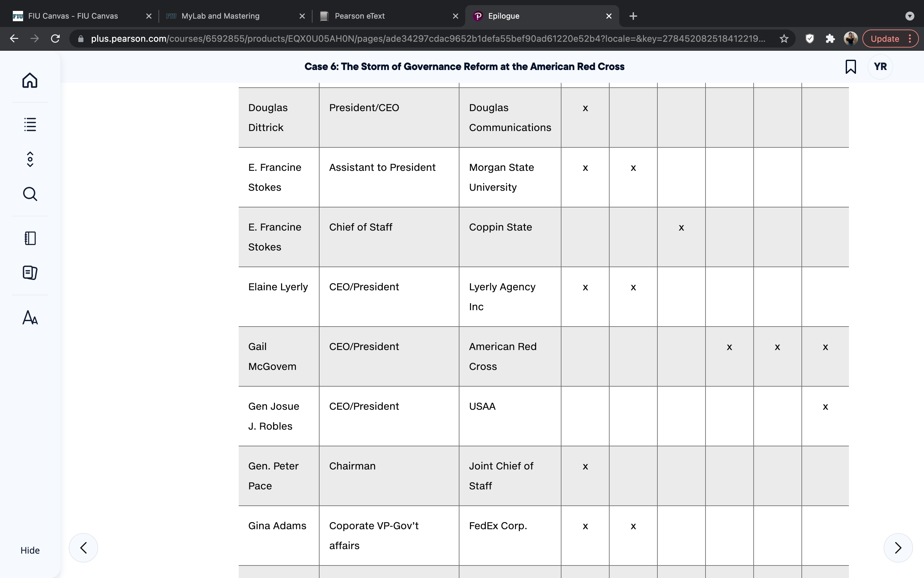The width and height of the screenshot is (924, 578).
Task: Open the Chrome profile avatar
Action: [x=851, y=39]
